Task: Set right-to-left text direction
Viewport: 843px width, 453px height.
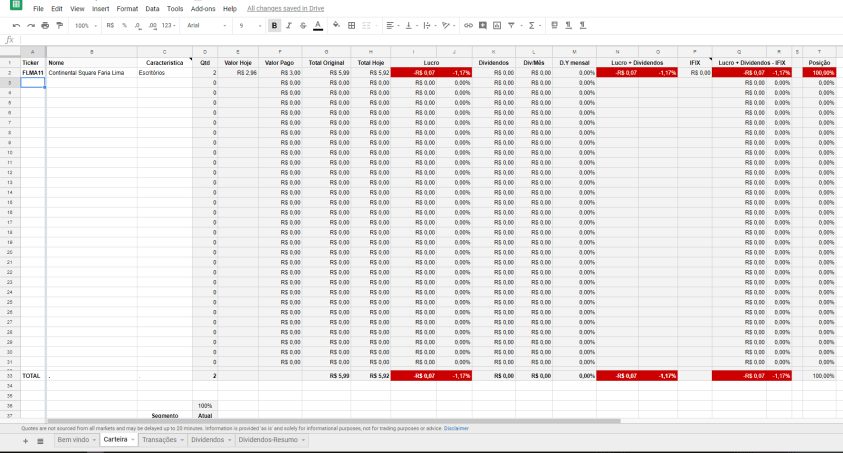Action: point(583,25)
